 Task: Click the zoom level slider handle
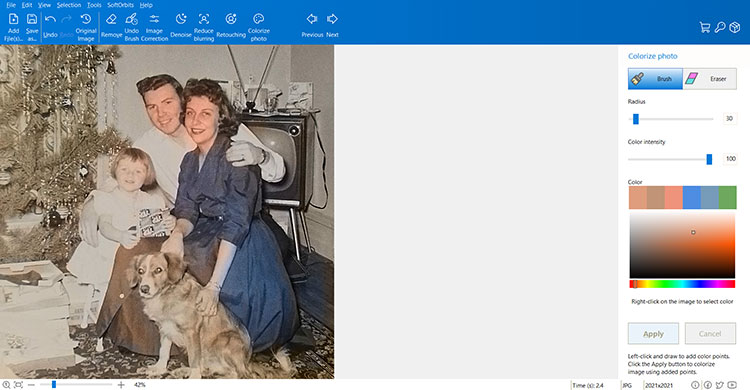tap(54, 384)
